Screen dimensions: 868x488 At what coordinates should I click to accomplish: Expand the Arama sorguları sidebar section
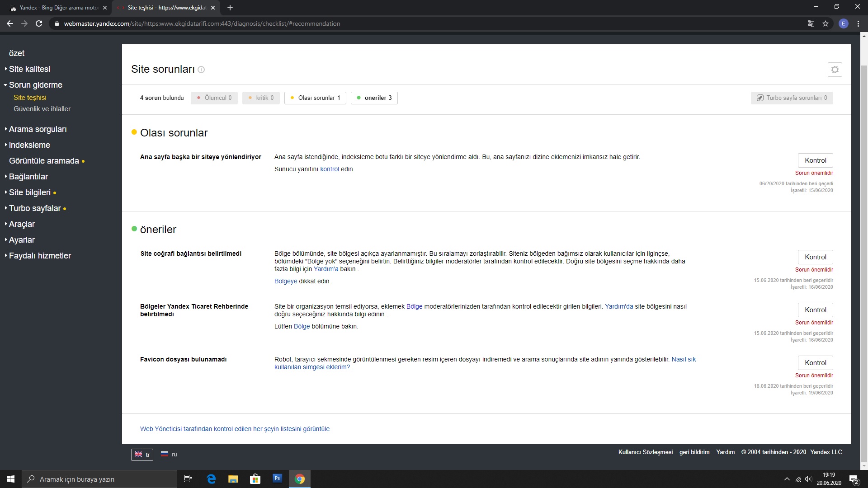tap(38, 129)
